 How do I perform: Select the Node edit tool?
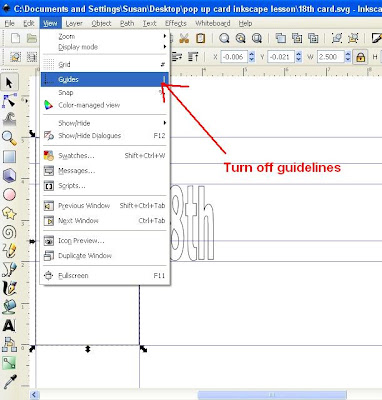click(x=9, y=101)
